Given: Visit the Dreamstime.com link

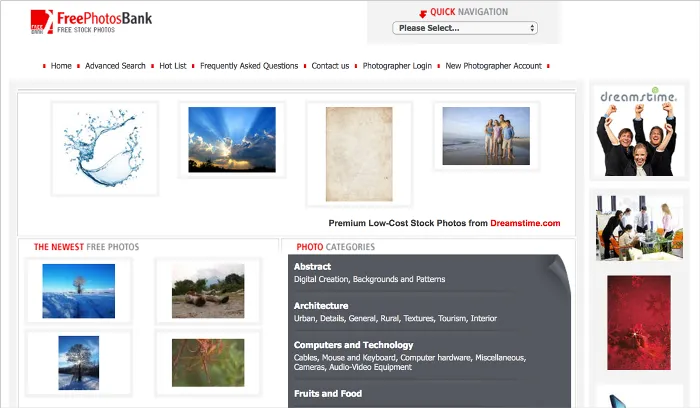Looking at the screenshot, I should tap(525, 223).
